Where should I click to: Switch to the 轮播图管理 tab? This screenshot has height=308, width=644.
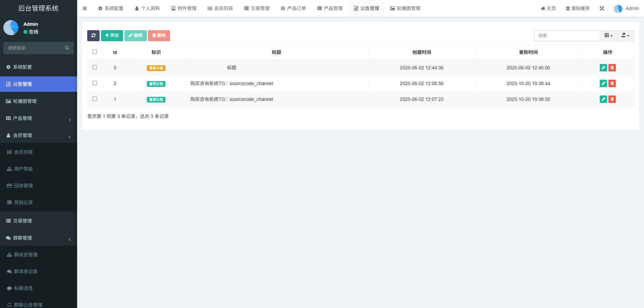pyautogui.click(x=405, y=8)
